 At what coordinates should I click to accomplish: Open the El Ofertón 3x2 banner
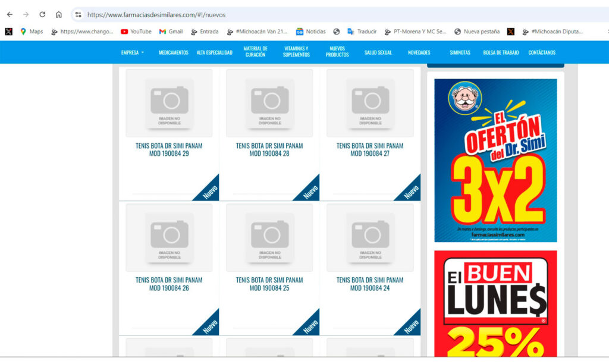495,161
